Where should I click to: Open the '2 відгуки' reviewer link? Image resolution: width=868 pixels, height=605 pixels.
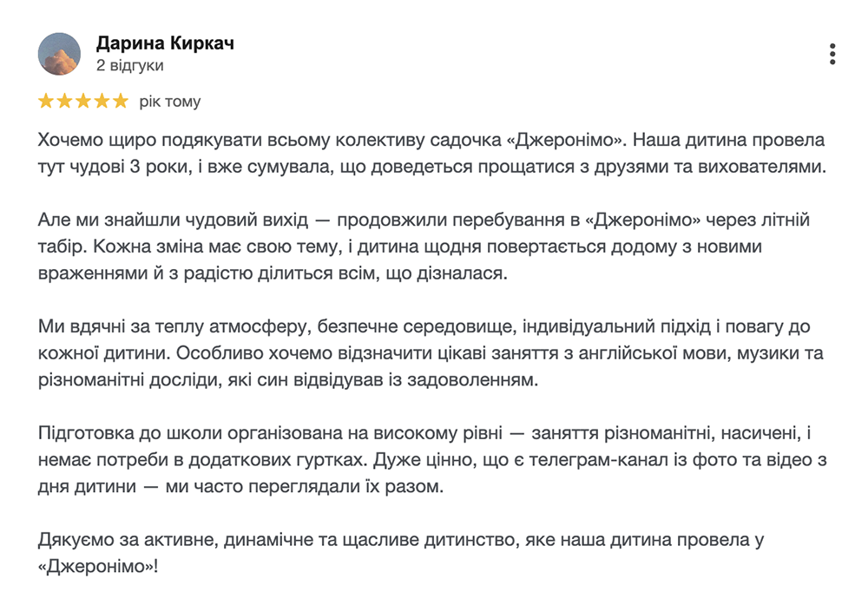[x=129, y=65]
